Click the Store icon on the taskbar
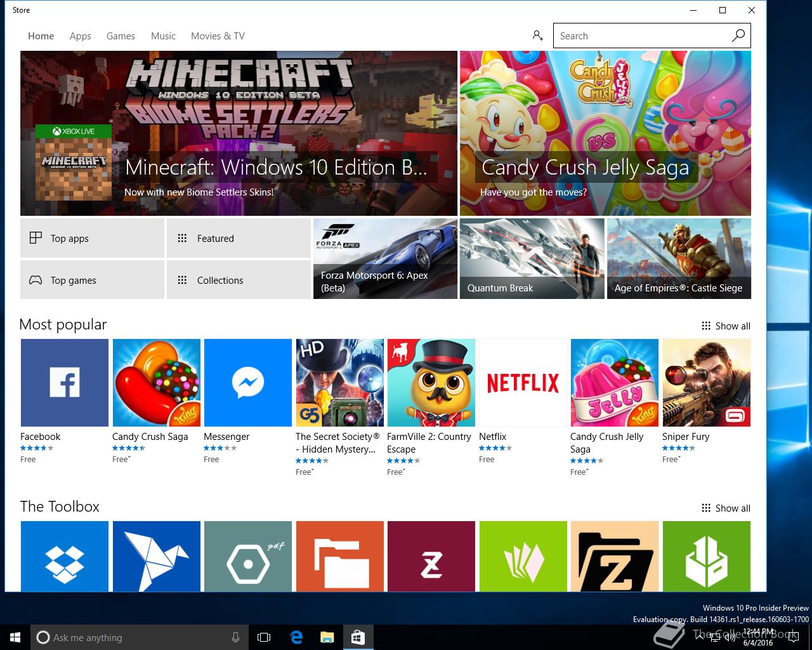This screenshot has width=812, height=650. pyautogui.click(x=358, y=637)
